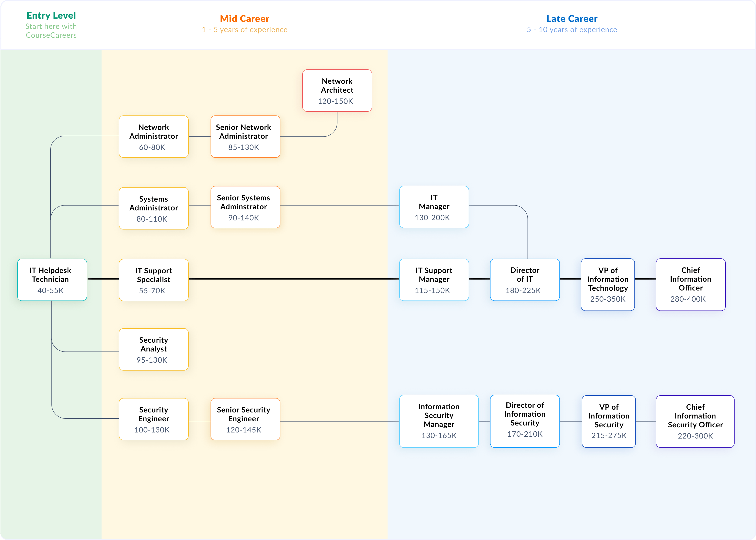The height and width of the screenshot is (540, 756).
Task: Click the 90-140K salary value
Action: (x=244, y=218)
